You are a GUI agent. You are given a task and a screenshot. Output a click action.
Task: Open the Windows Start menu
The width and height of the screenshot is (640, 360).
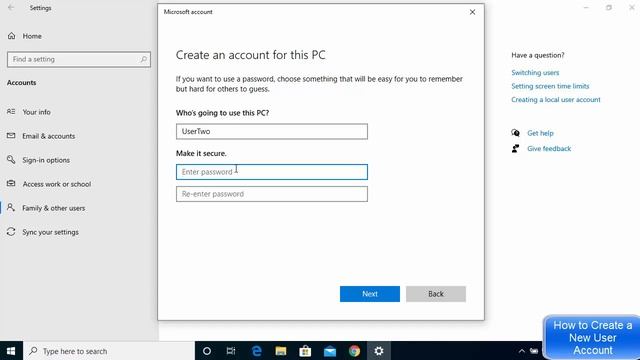pos(11,351)
